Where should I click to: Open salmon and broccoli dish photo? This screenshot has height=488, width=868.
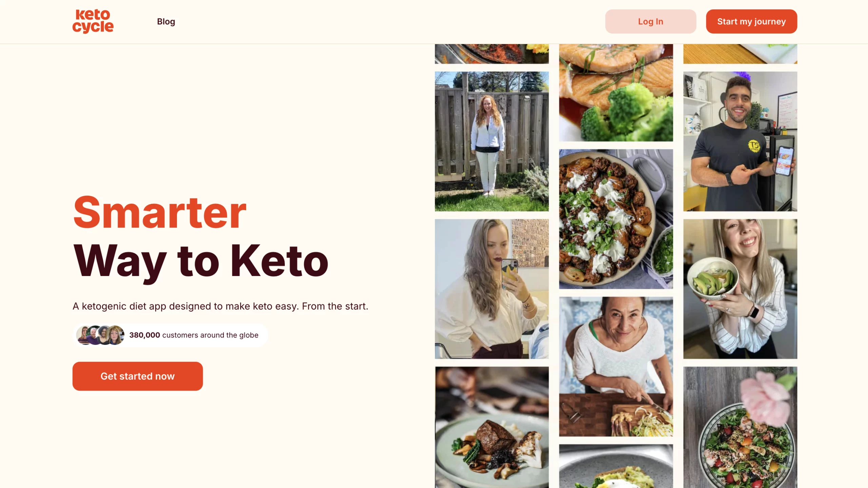pyautogui.click(x=616, y=93)
